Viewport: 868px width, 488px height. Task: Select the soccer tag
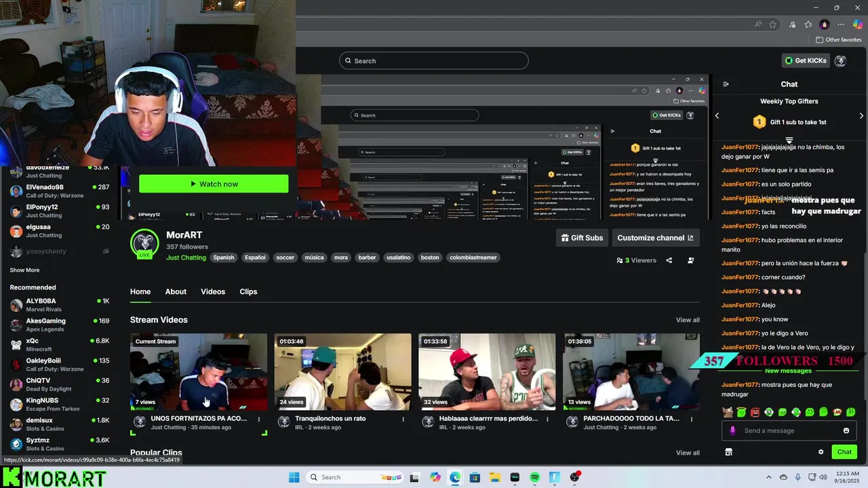tap(285, 258)
